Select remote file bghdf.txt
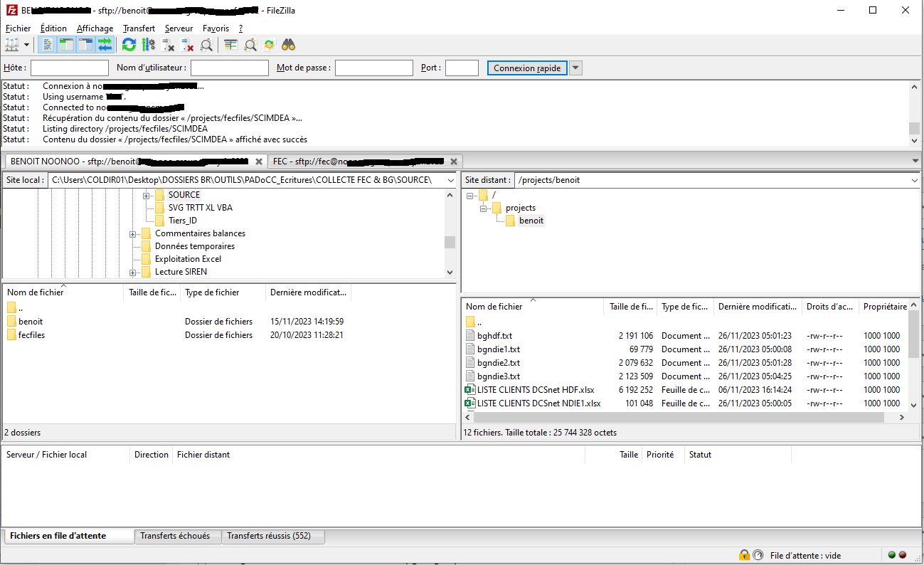The height and width of the screenshot is (565, 924). (494, 336)
